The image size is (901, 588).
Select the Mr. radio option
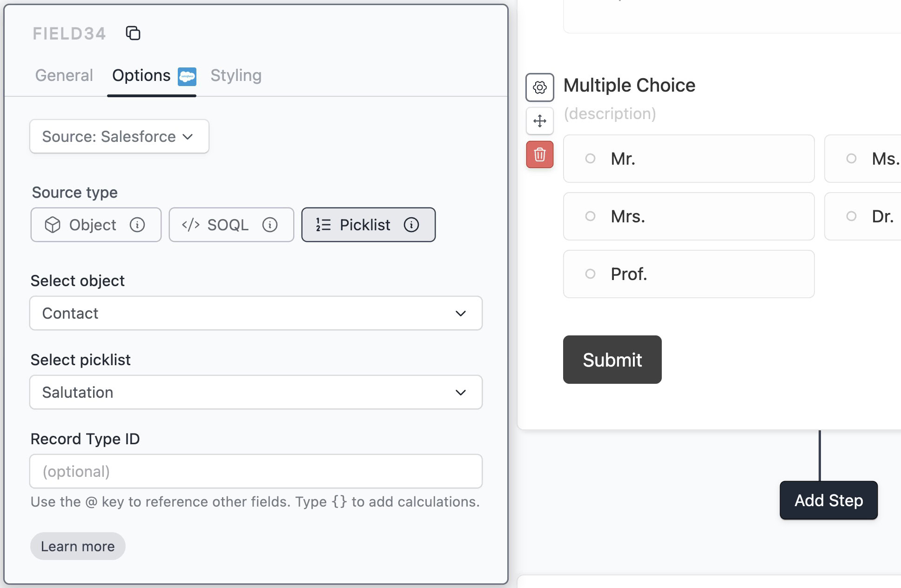689,159
